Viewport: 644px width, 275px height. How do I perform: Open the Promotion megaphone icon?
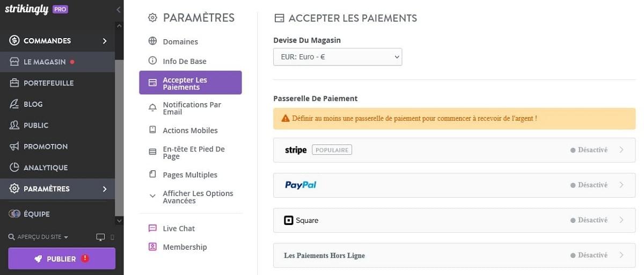[x=14, y=147]
